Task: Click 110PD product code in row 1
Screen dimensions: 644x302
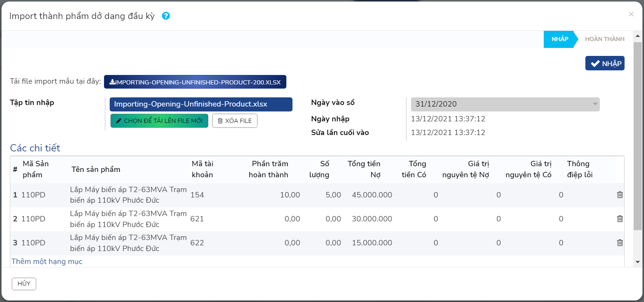Action: (34, 195)
